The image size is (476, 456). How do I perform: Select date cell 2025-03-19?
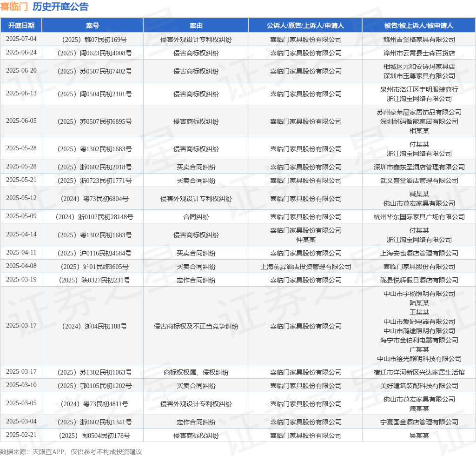coord(21,279)
